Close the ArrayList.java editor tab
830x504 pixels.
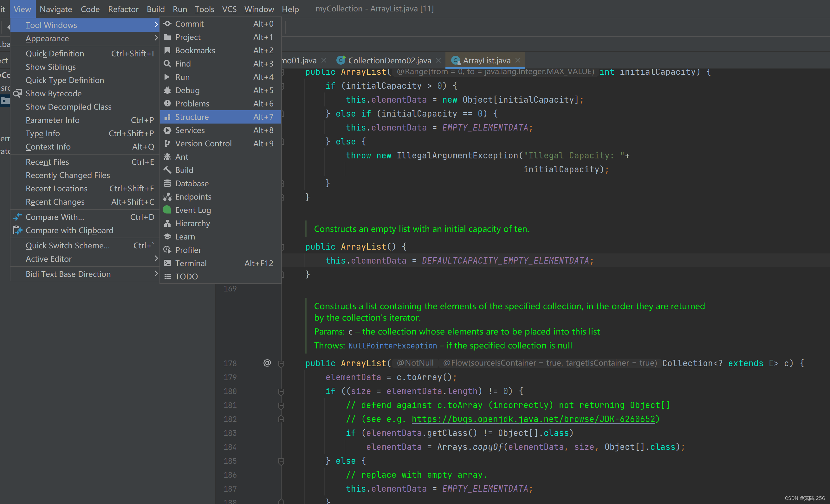click(x=518, y=60)
